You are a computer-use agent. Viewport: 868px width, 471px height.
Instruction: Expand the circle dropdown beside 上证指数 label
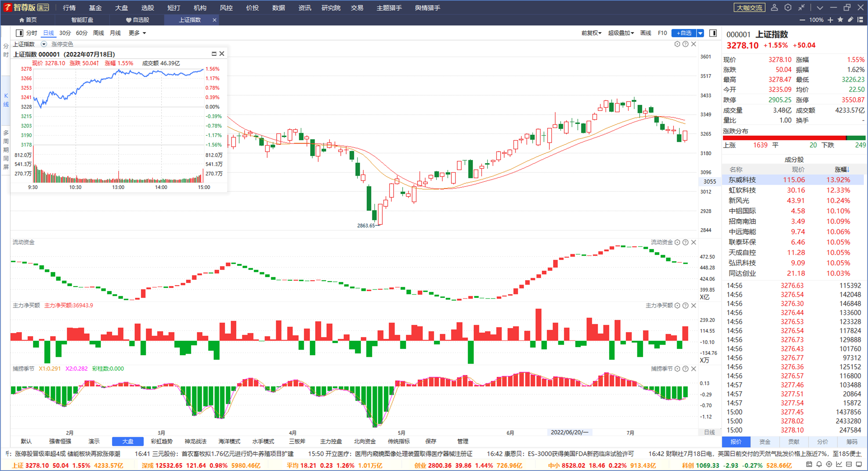(x=44, y=44)
